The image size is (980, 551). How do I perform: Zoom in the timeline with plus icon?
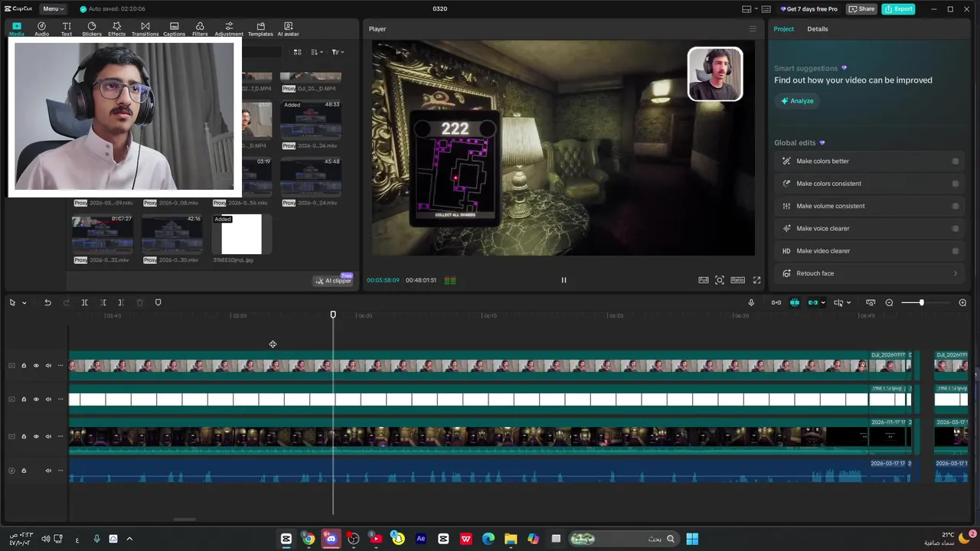[962, 302]
